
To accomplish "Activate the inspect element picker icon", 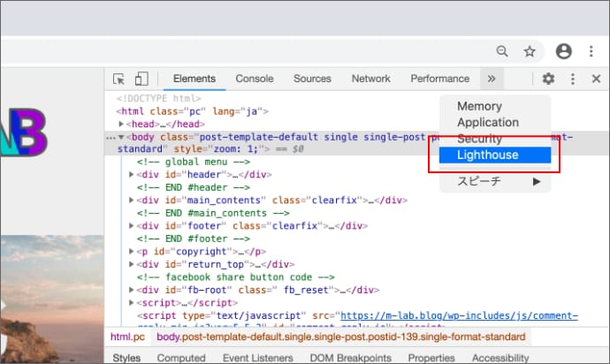I will tap(119, 79).
